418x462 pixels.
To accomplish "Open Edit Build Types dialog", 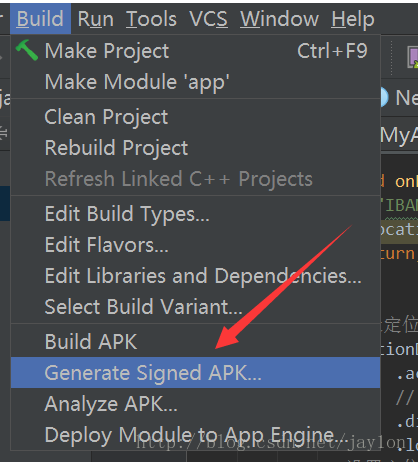I will click(195, 214).
